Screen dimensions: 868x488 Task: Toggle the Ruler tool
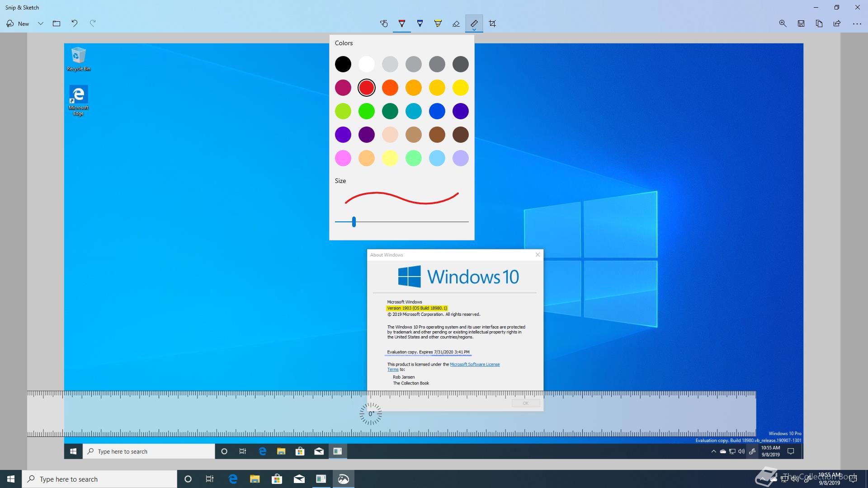coord(474,23)
